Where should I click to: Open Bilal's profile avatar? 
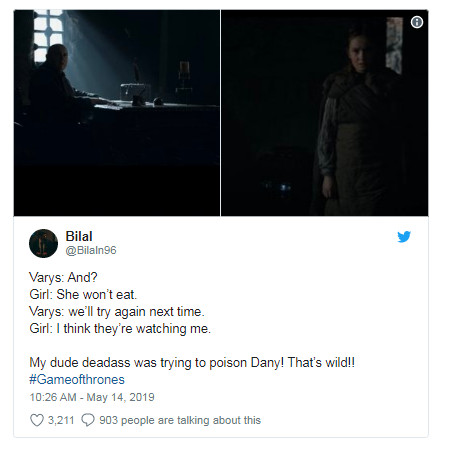[x=43, y=243]
